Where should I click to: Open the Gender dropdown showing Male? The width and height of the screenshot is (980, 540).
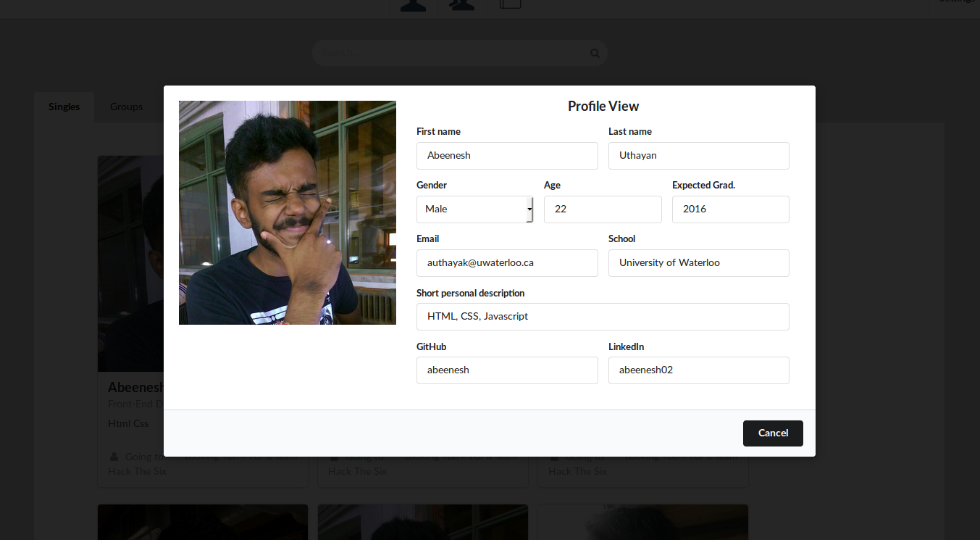(x=474, y=209)
